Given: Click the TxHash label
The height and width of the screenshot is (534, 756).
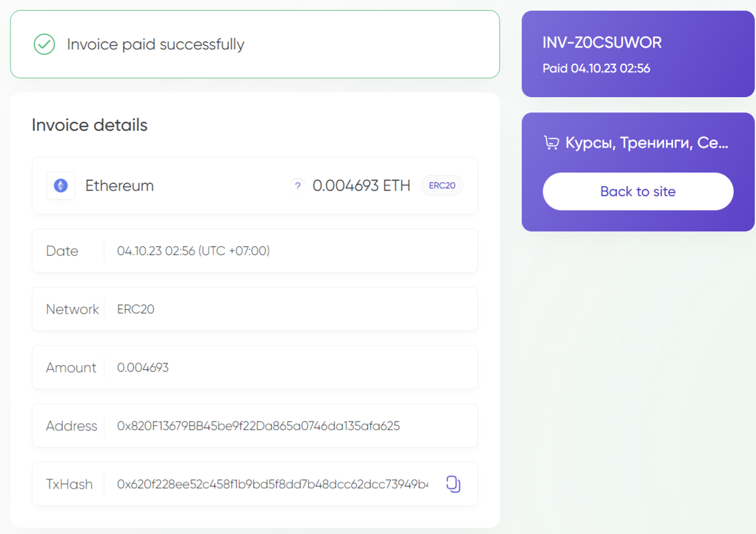Looking at the screenshot, I should coord(69,484).
